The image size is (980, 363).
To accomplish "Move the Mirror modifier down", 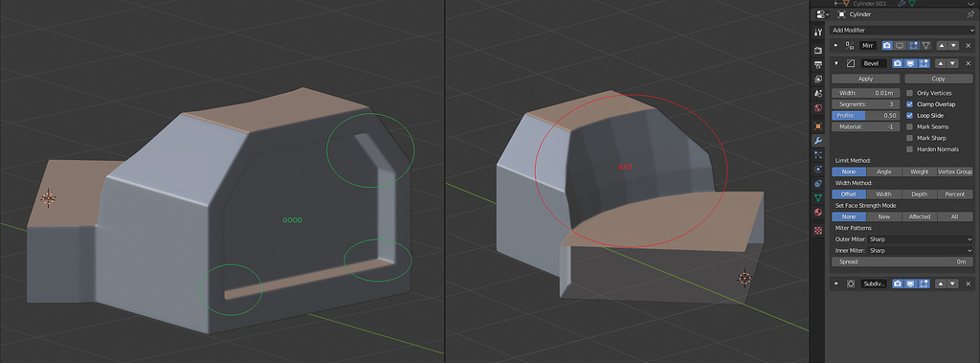I will pyautogui.click(x=952, y=46).
